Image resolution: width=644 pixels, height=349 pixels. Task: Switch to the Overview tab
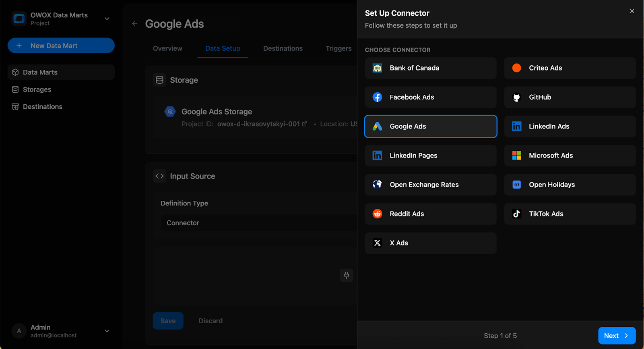coord(167,48)
